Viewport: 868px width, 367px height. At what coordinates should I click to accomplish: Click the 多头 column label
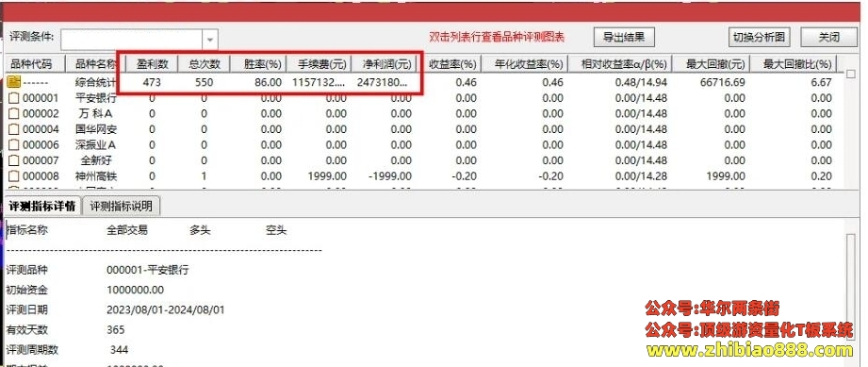(200, 230)
